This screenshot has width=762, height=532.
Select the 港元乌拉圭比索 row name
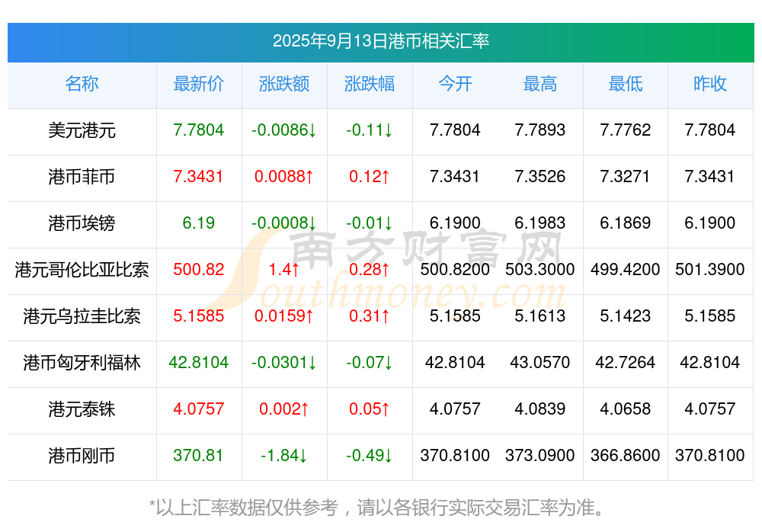point(82,316)
